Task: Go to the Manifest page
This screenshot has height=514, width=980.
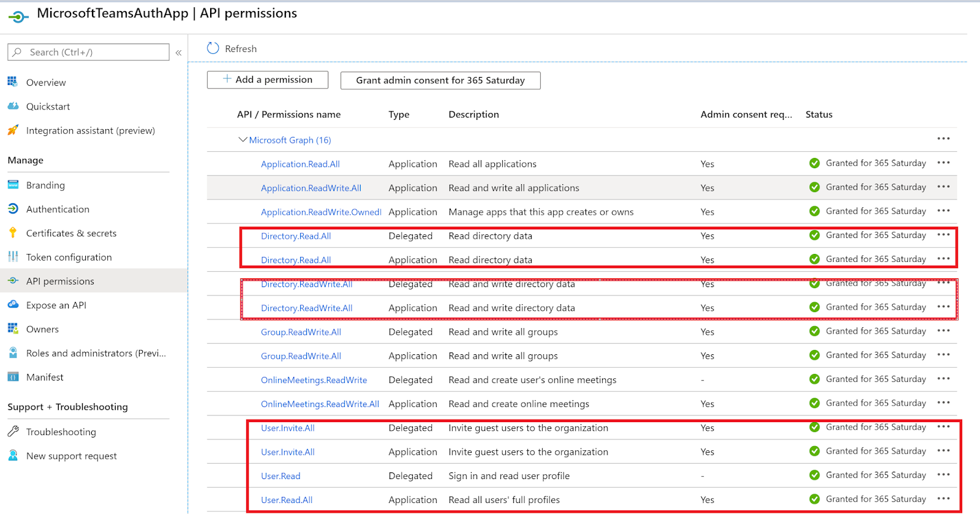Action: coord(45,377)
